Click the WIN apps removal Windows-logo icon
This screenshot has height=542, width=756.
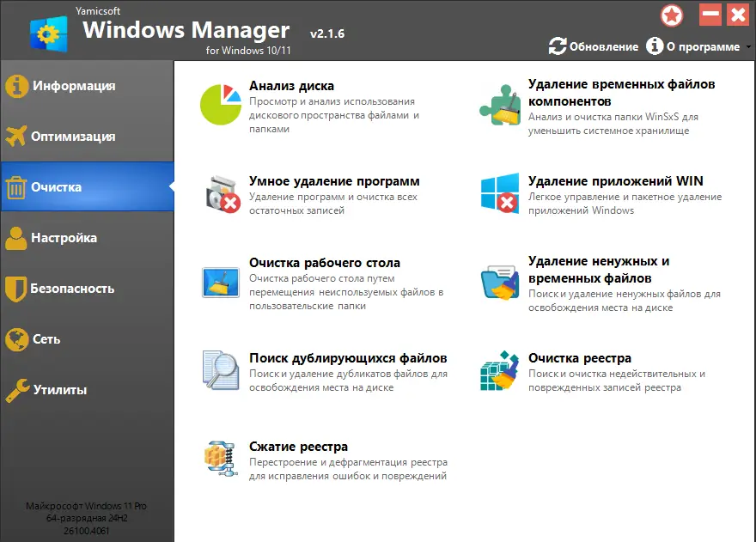coord(500,193)
